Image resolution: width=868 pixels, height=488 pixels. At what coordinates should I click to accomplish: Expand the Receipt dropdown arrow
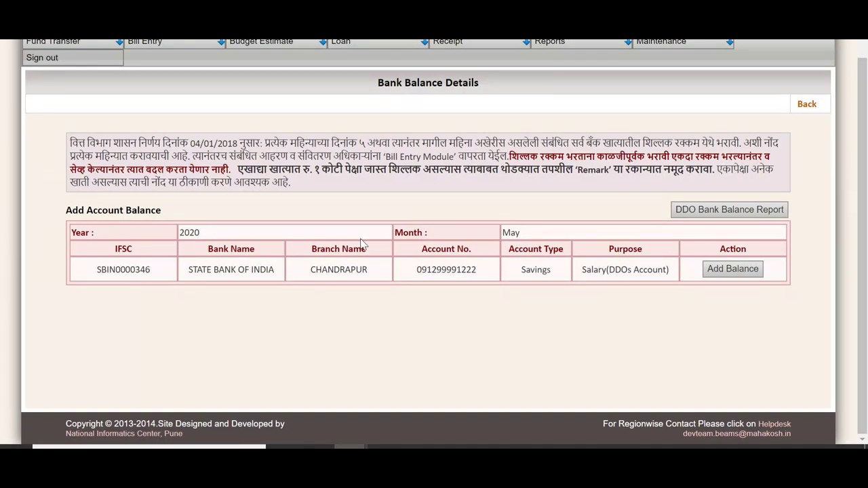(x=526, y=43)
